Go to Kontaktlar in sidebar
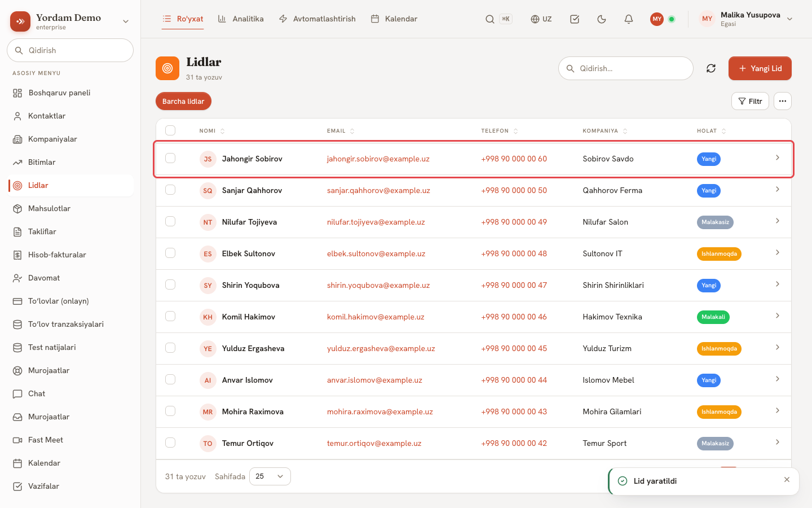The width and height of the screenshot is (812, 508). pyautogui.click(x=71, y=116)
